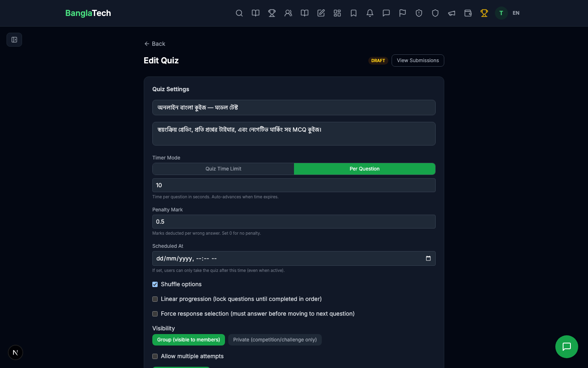Open the EN language selector
This screenshot has height=368, width=588.
point(516,13)
